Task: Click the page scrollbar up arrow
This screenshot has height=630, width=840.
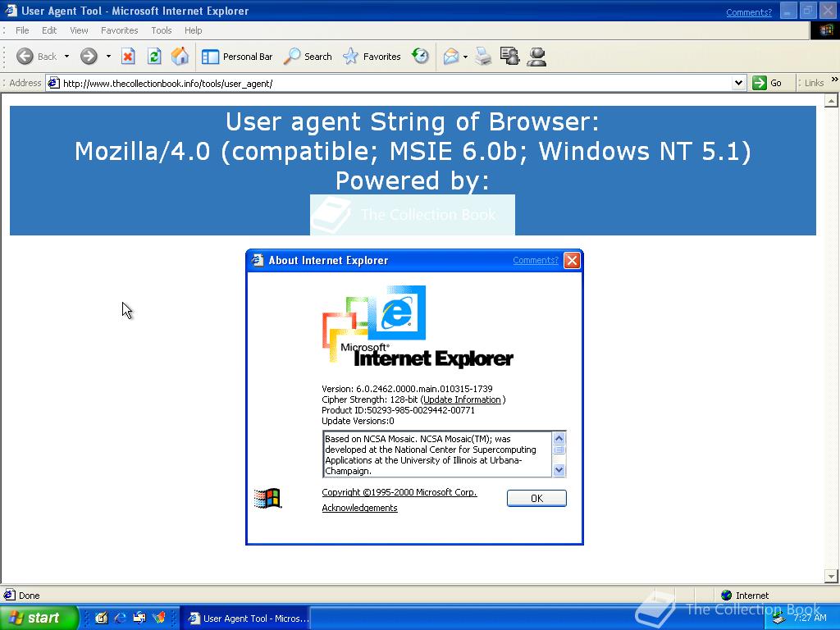Action: pyautogui.click(x=831, y=101)
